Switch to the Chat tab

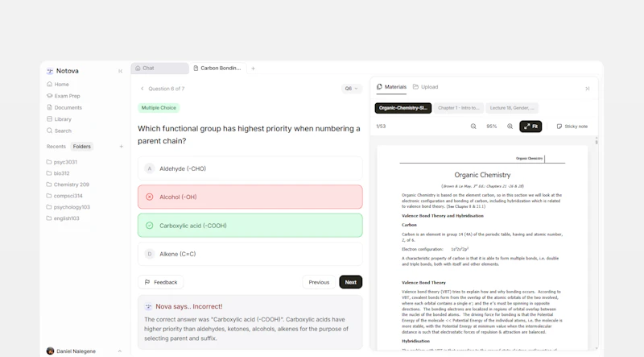click(x=159, y=68)
